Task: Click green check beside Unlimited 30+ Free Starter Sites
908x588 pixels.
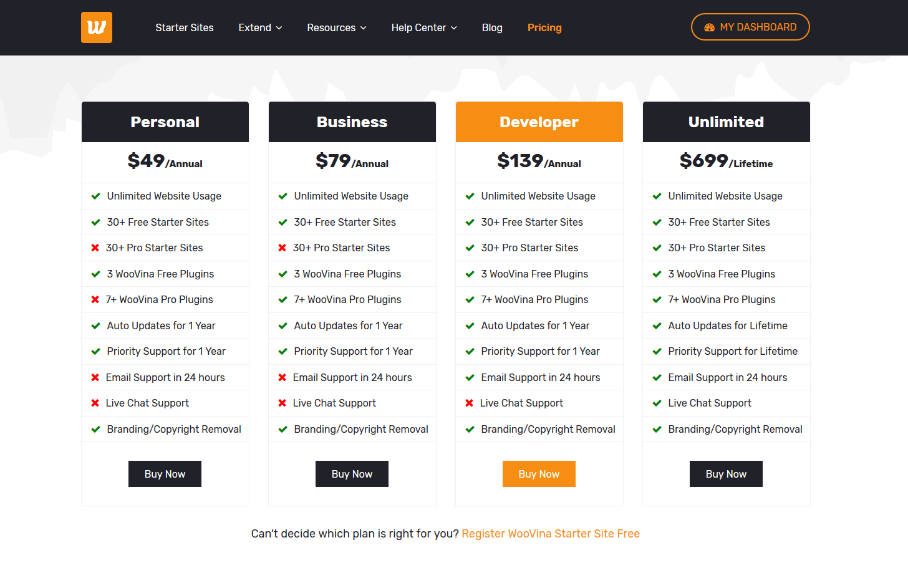Action: pos(657,222)
